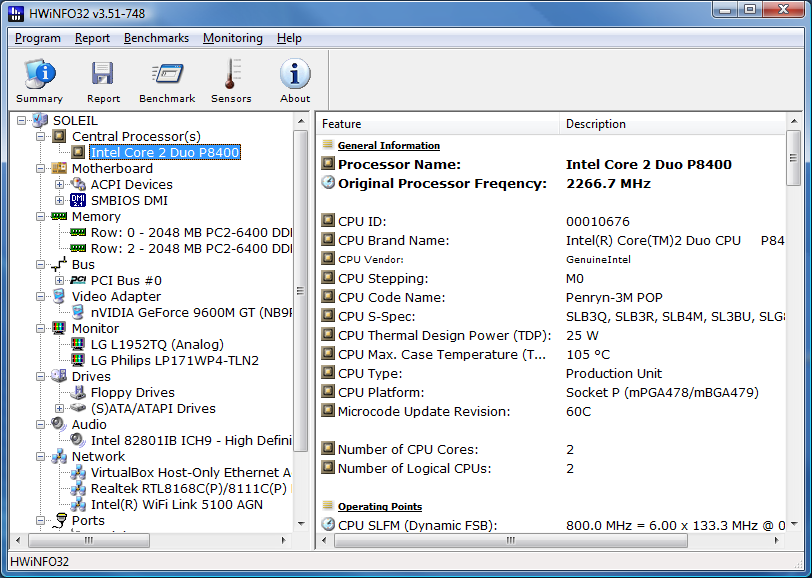This screenshot has width=812, height=578.
Task: Click the Microcode Update Revision row
Action: pyautogui.click(x=552, y=411)
